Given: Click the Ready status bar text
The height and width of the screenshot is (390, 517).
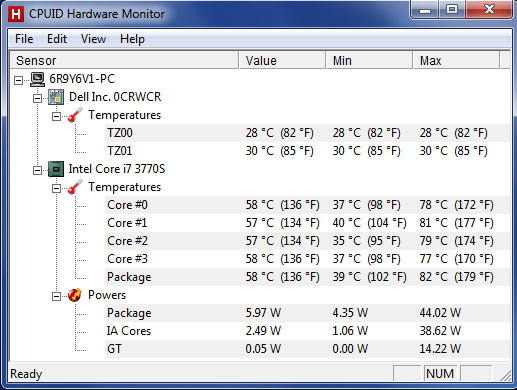Looking at the screenshot, I should coord(26,374).
